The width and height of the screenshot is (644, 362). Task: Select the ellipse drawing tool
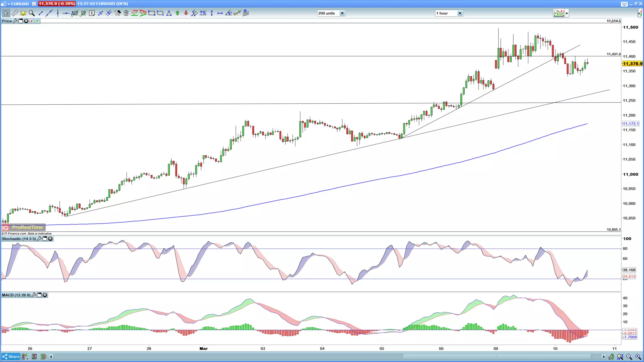[x=160, y=13]
